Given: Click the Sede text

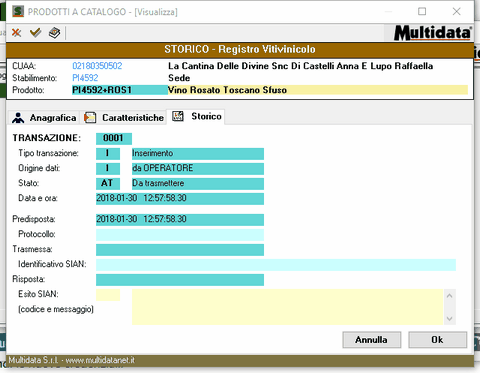Looking at the screenshot, I should click(x=179, y=78).
